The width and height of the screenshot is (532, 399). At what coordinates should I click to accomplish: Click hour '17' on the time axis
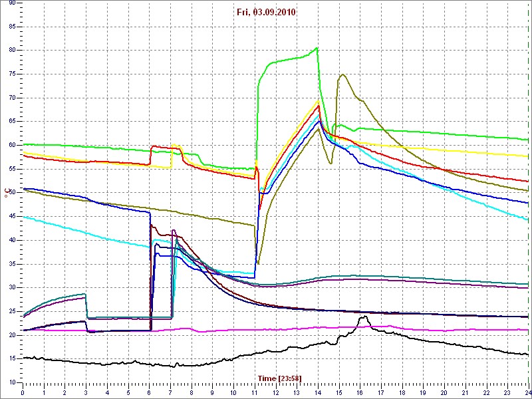point(381,392)
